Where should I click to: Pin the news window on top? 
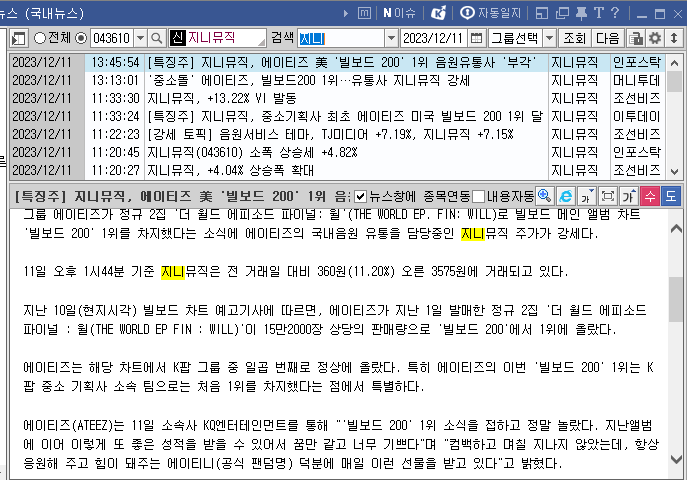[x=581, y=13]
